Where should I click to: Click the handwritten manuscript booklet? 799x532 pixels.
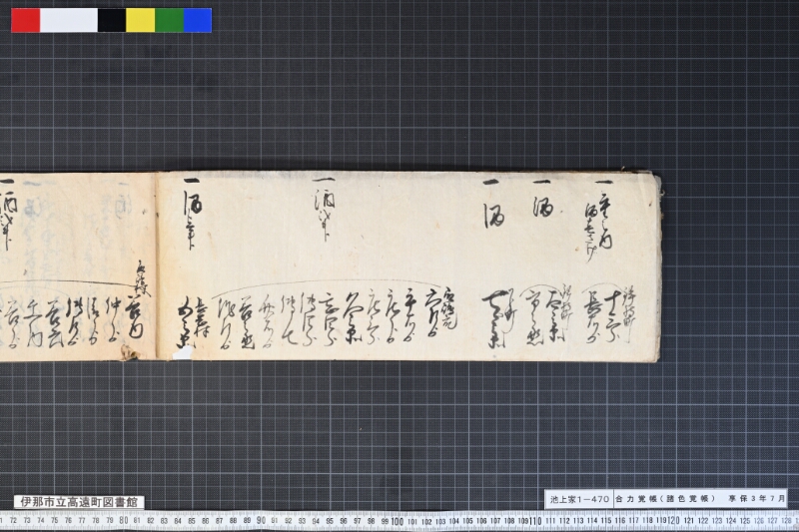tap(331, 266)
